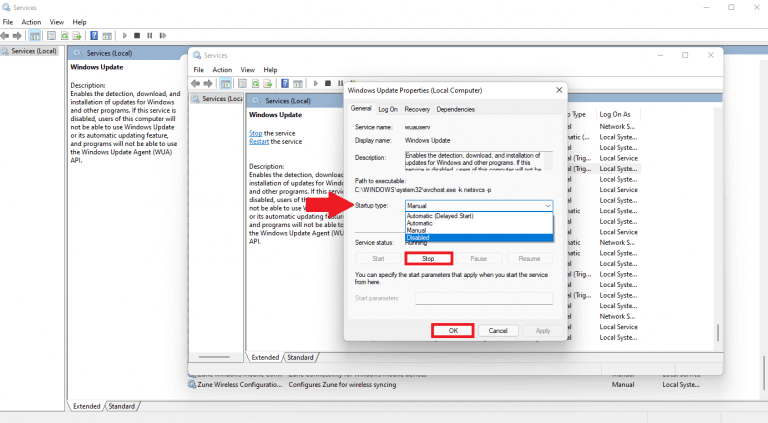Click blue Help icon in outermost Services toolbar
The width and height of the screenshot is (768, 423).
point(95,35)
